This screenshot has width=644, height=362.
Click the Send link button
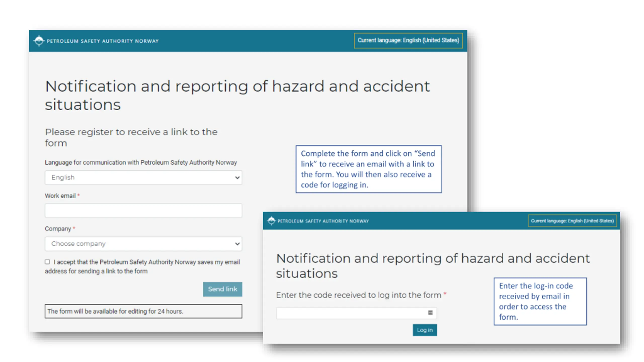pyautogui.click(x=222, y=289)
